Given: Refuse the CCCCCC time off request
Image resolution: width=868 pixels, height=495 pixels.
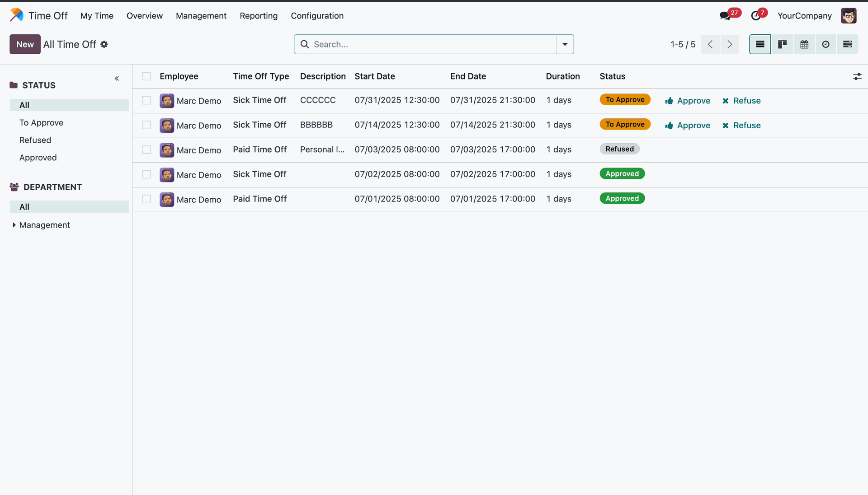Looking at the screenshot, I should [x=741, y=101].
